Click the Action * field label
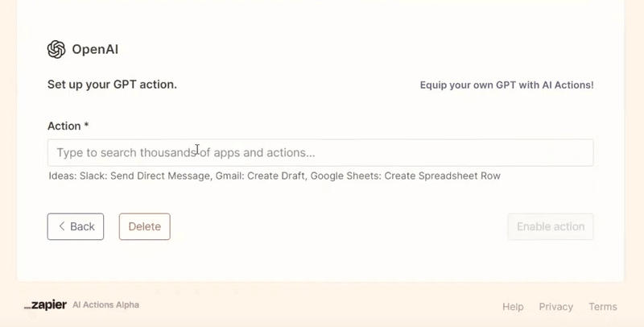This screenshot has height=327, width=644. pos(68,126)
